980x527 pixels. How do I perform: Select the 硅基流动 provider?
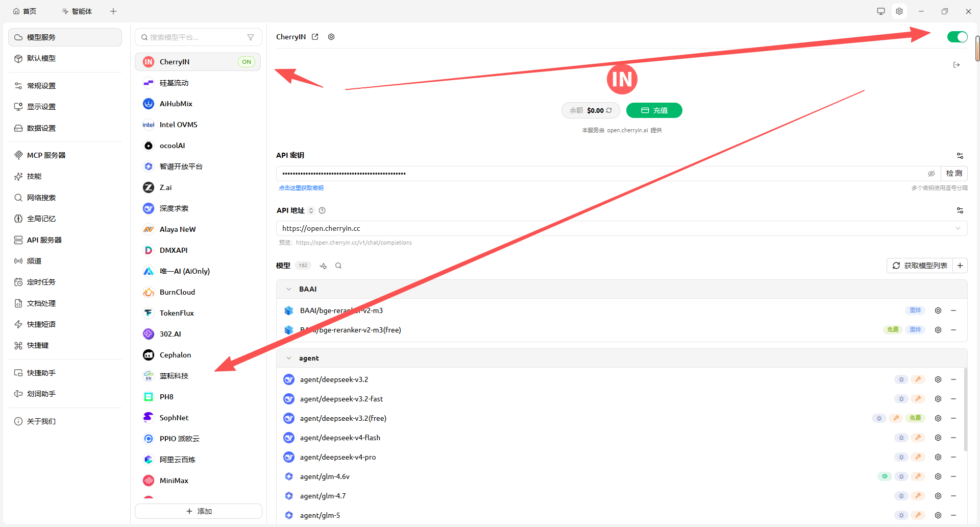pos(198,83)
